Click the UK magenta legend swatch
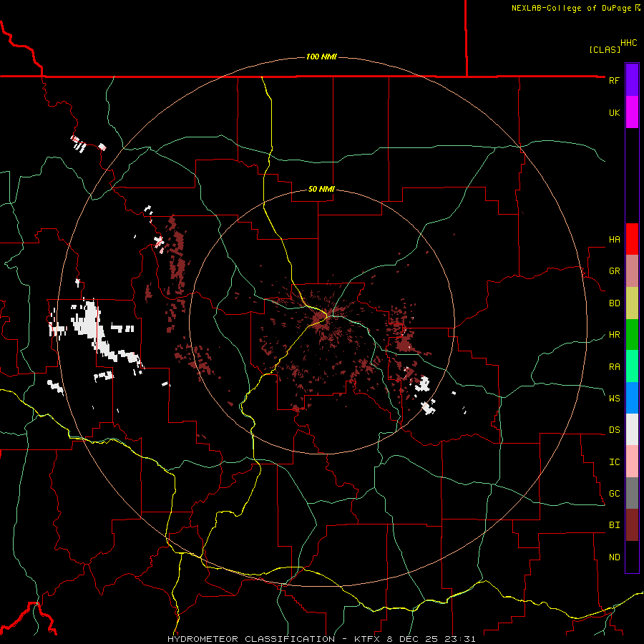 tap(632, 112)
